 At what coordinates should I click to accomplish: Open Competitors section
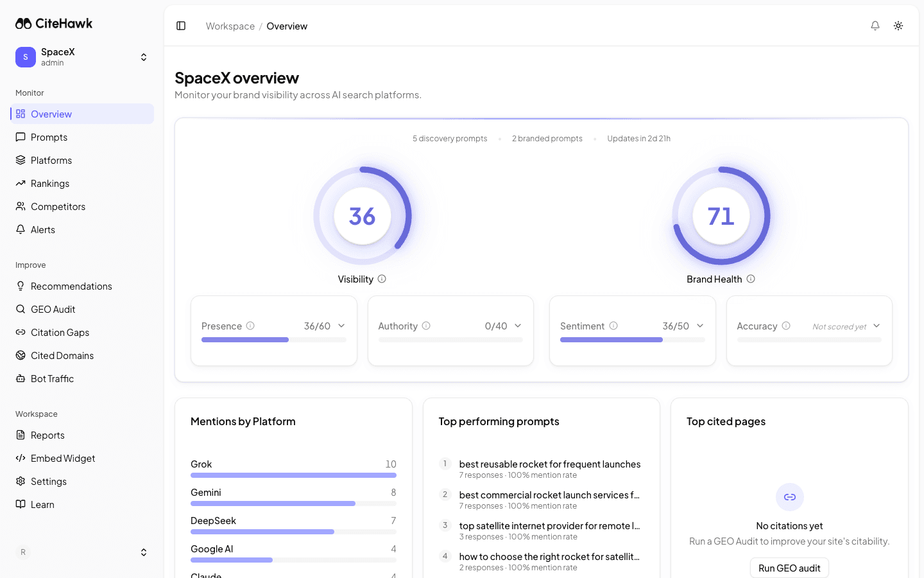pos(82,206)
